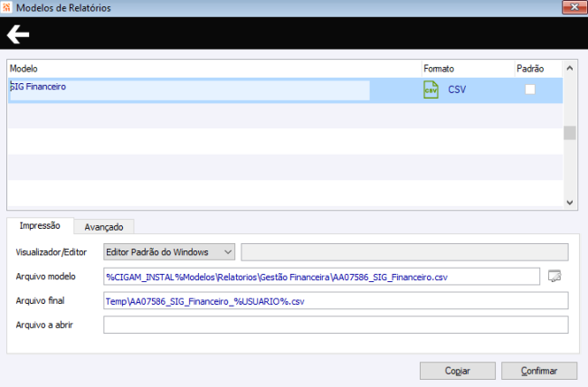Click the Copiar button
This screenshot has width=588, height=387.
[458, 371]
